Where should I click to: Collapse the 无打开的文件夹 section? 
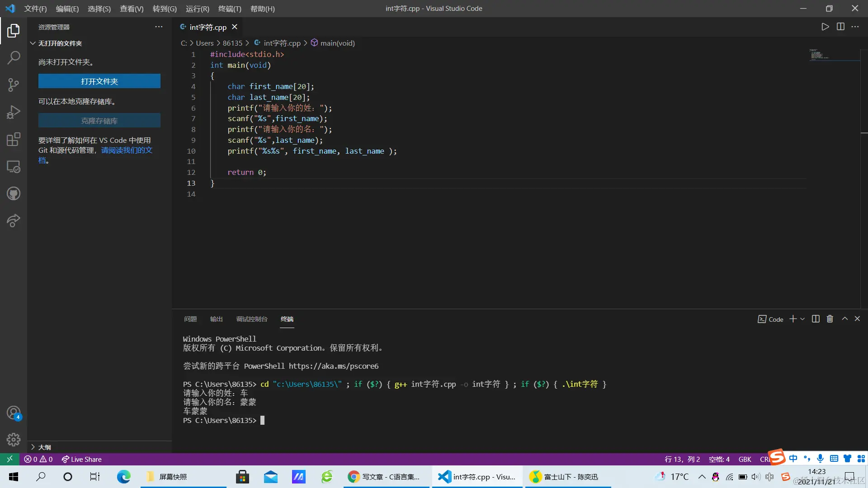click(33, 43)
